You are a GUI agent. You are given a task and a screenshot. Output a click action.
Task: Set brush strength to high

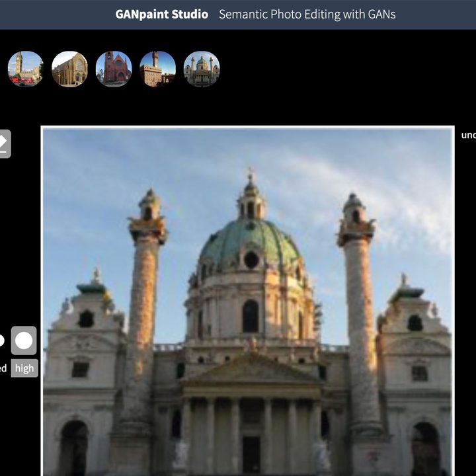[24, 368]
